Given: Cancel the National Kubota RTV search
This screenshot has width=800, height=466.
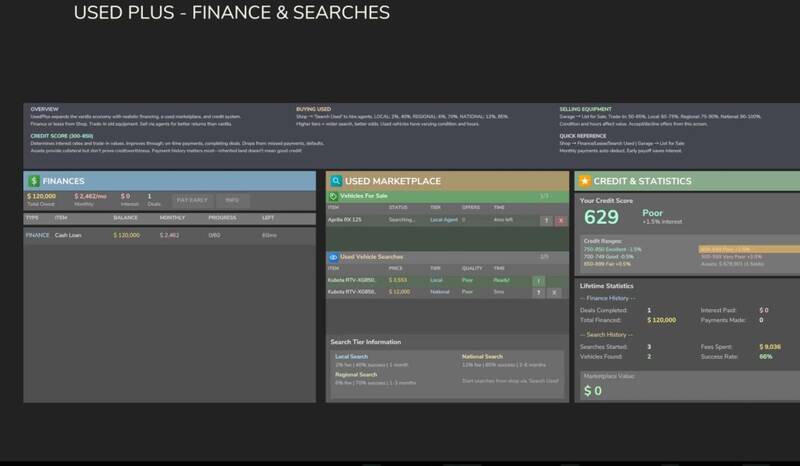Looking at the screenshot, I should 553,293.
